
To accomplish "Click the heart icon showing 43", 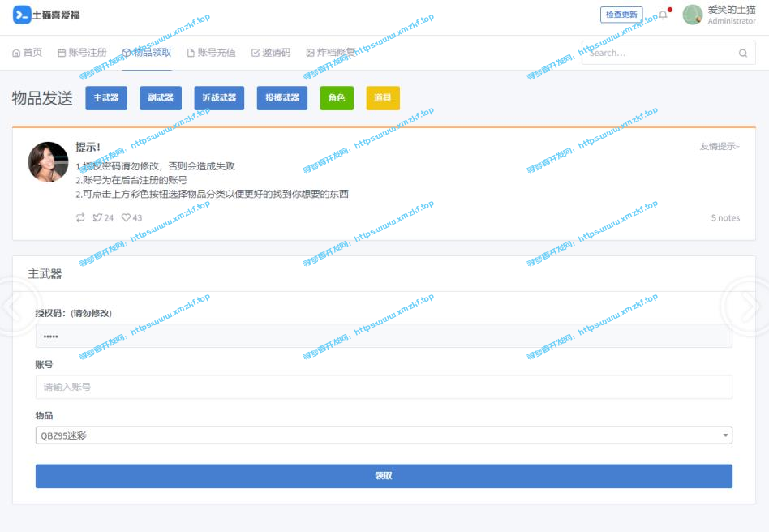I will pos(126,217).
